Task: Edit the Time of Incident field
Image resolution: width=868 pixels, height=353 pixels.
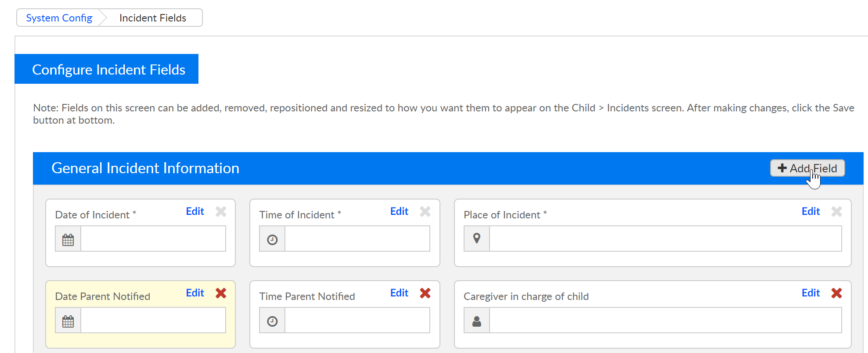Action: click(x=399, y=211)
